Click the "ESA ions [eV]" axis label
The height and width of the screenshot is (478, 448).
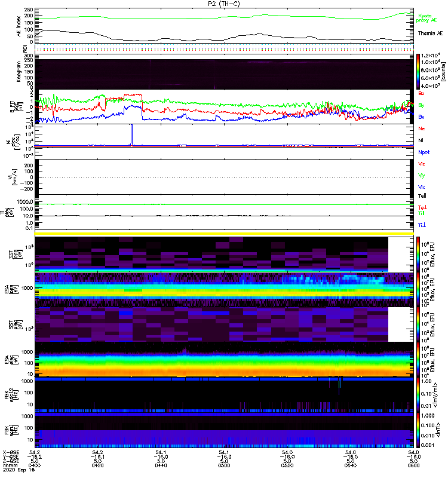(10, 289)
